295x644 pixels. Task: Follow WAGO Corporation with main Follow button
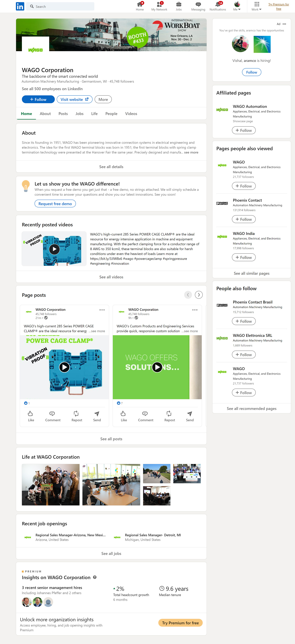click(38, 99)
